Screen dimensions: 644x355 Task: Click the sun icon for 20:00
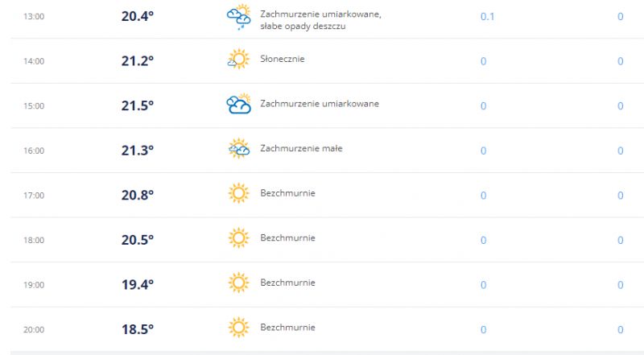[x=238, y=328]
